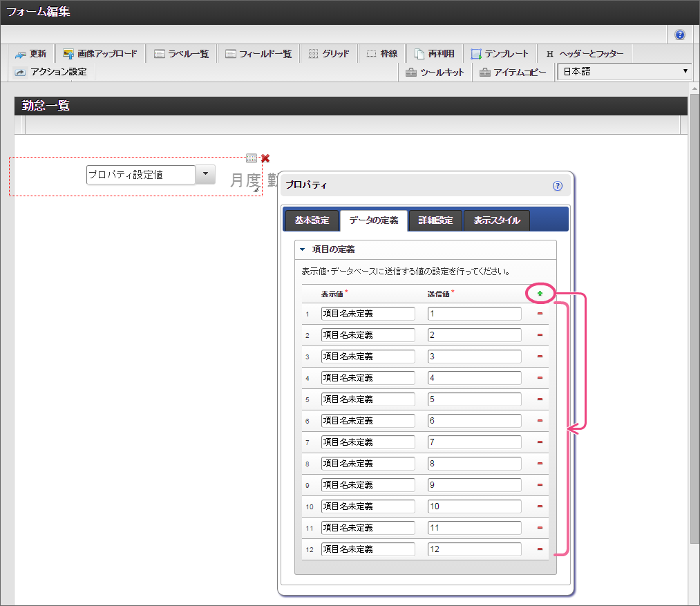Click the red X delete item icon
700x606 pixels.
click(x=265, y=158)
